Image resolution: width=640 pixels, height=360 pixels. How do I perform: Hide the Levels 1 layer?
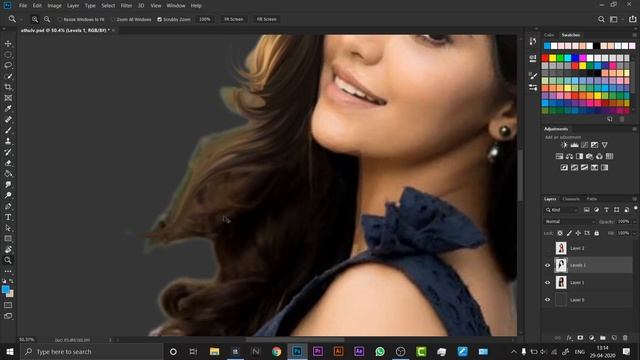point(548,265)
